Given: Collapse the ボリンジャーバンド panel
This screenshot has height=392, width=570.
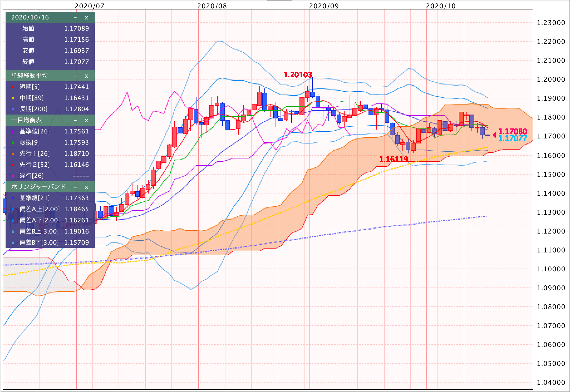Looking at the screenshot, I should click(x=75, y=187).
